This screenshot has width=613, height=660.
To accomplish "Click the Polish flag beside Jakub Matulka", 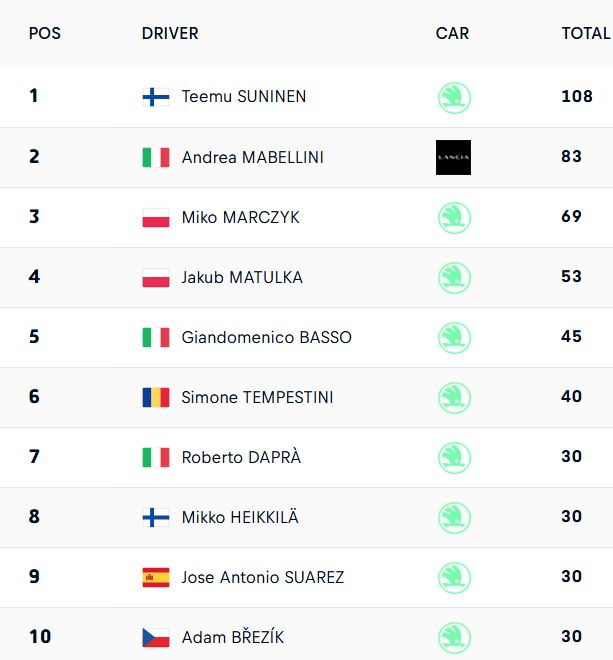I will tap(156, 278).
